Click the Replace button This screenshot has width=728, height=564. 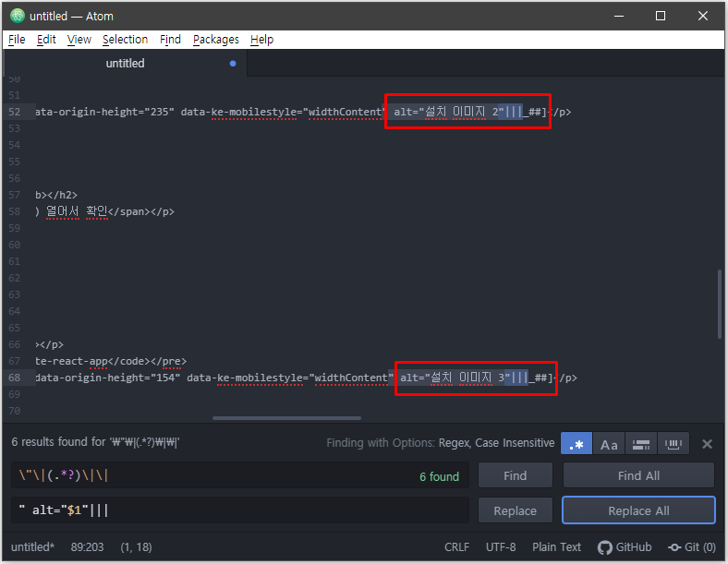[516, 510]
